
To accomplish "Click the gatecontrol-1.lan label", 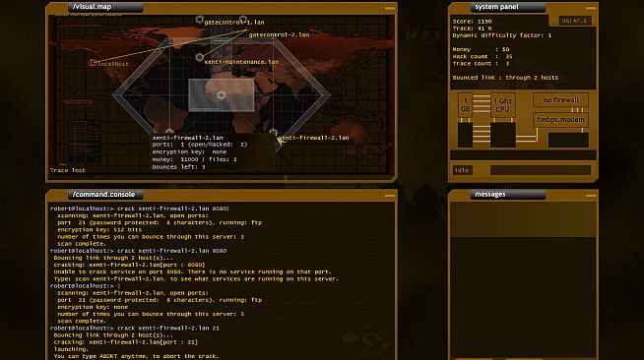I will pyautogui.click(x=234, y=23).
